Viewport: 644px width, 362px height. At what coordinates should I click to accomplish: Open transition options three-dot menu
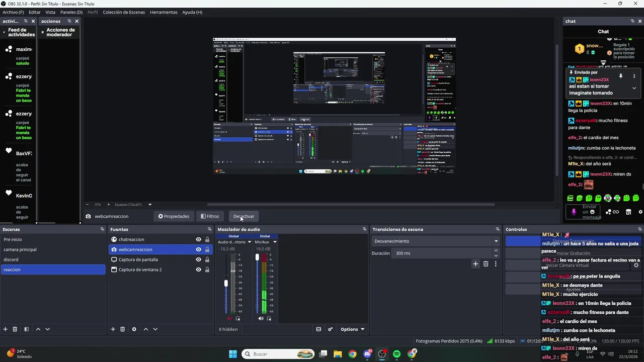[x=496, y=263]
